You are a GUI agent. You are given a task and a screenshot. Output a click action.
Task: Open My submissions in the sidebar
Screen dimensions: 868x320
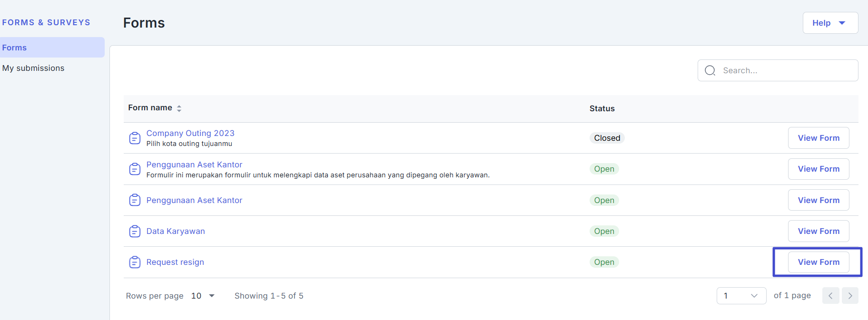tap(33, 68)
